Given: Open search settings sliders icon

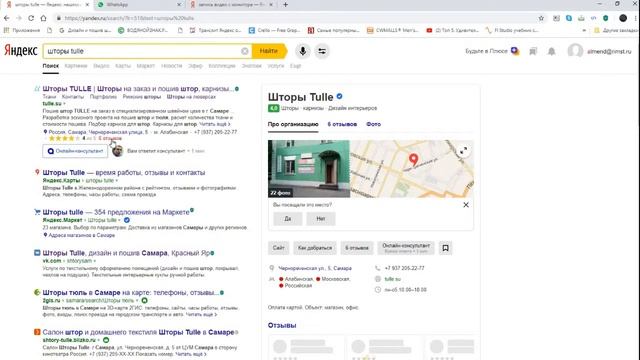Looking at the screenshot, I should pos(322,51).
